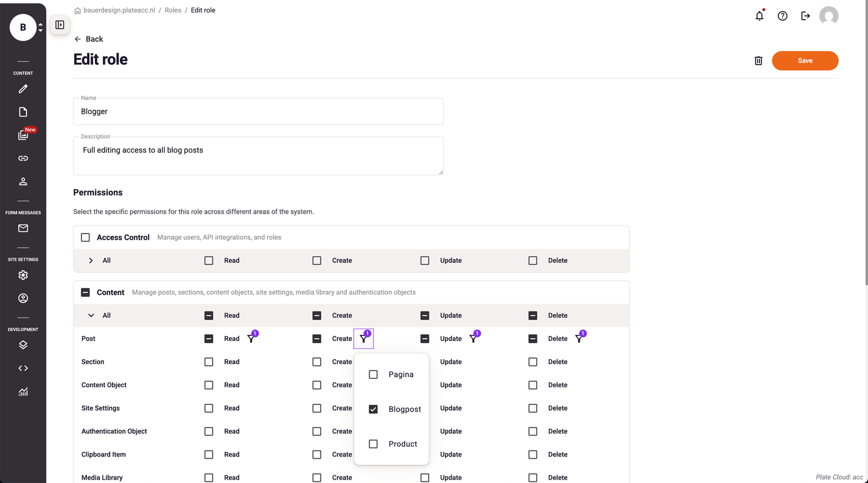This screenshot has width=868, height=483.
Task: Open the filter icon next to Post Read
Action: (251, 338)
